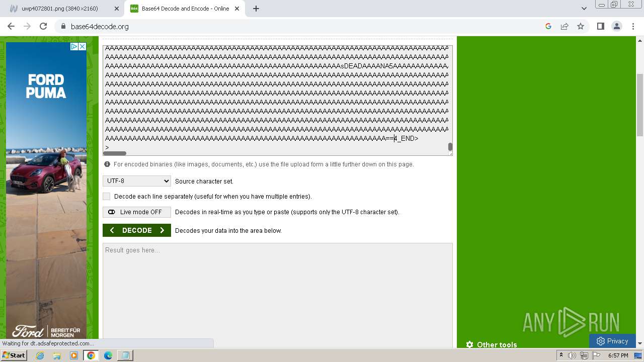Click the page vertical scrollbar
Viewport: 644px width, 362px height.
tap(640, 105)
